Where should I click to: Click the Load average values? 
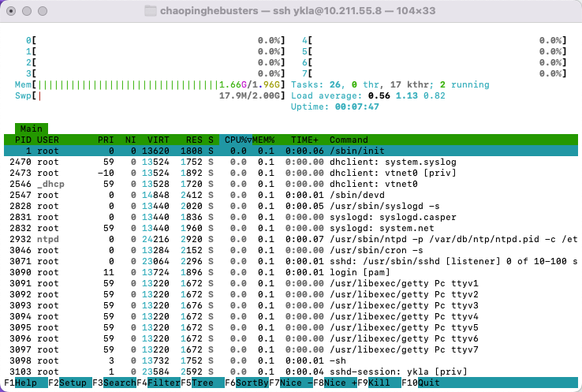[x=407, y=95]
